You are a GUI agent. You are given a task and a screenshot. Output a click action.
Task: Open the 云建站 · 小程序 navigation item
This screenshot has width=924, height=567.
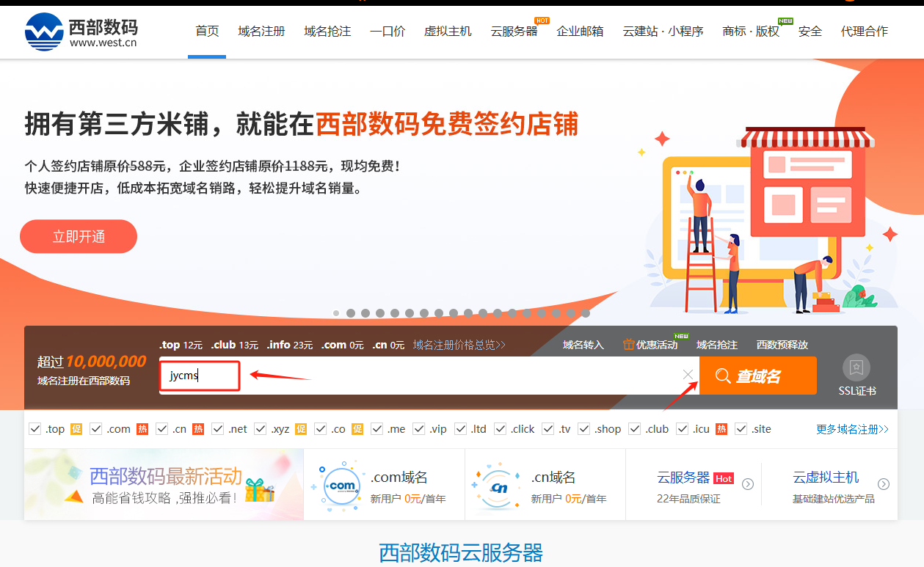click(663, 32)
